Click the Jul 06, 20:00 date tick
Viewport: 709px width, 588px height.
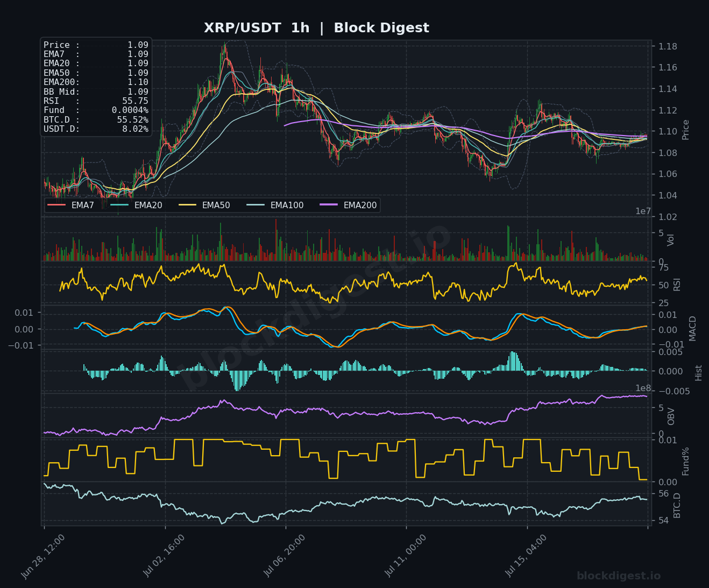coord(285,557)
